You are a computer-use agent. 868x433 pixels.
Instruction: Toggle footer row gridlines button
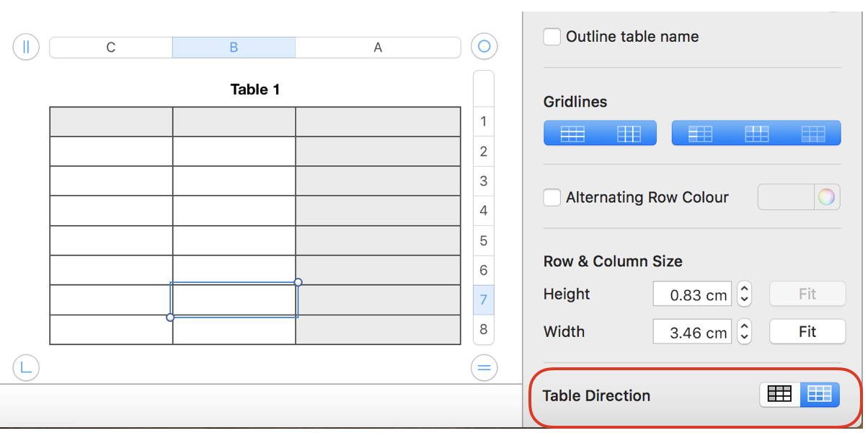(x=812, y=134)
